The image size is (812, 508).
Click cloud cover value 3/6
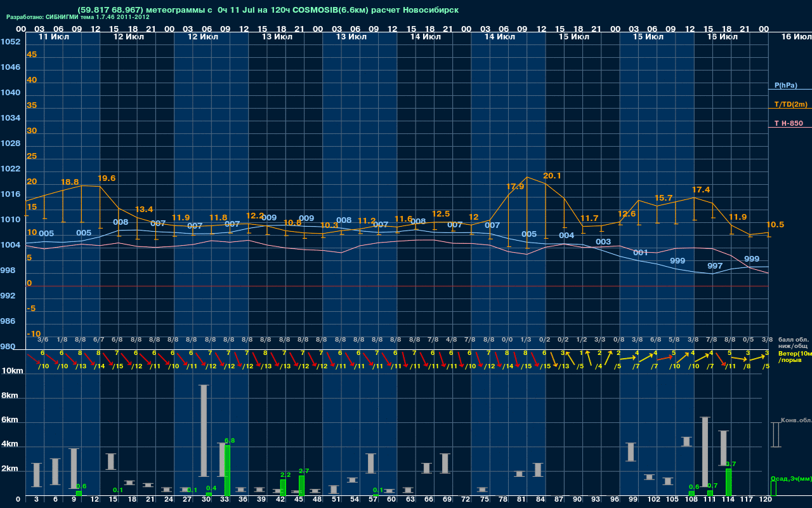(43, 340)
